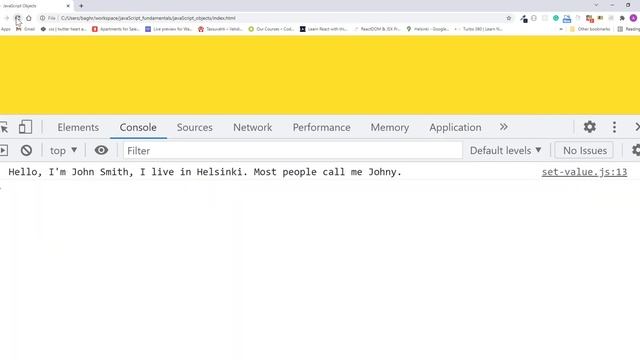Reload the page
This screenshot has height=360, width=640.
pos(18,18)
